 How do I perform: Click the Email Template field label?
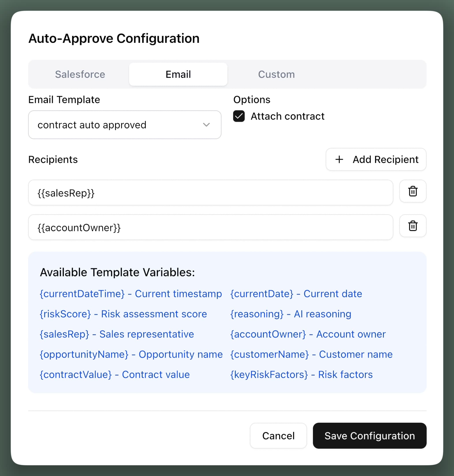(64, 100)
